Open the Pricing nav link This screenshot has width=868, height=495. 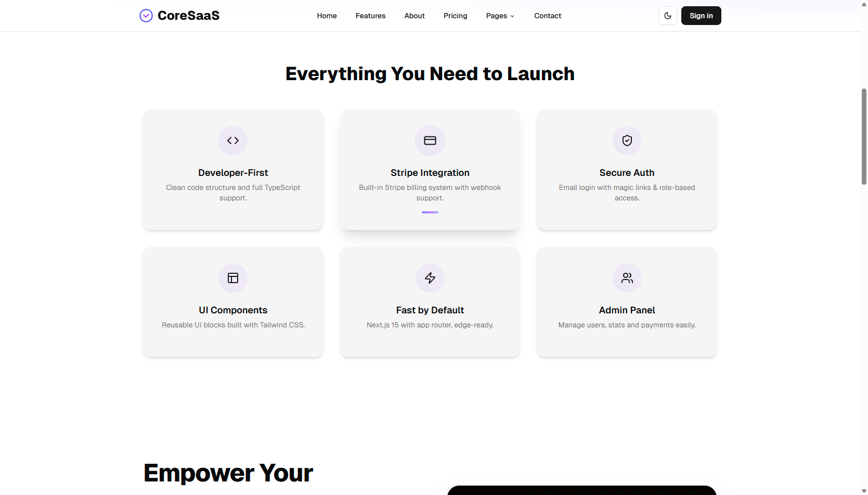pyautogui.click(x=456, y=16)
